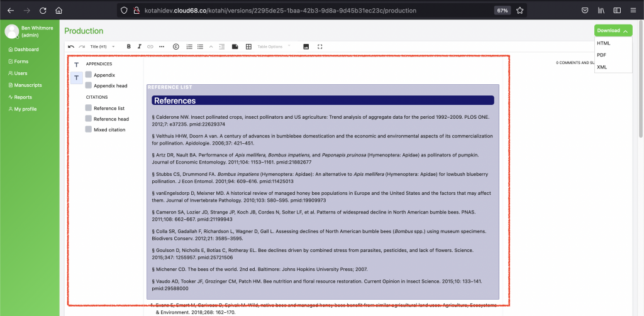The width and height of the screenshot is (644, 316).
Task: Apply the bulleted list format
Action: coord(200,46)
